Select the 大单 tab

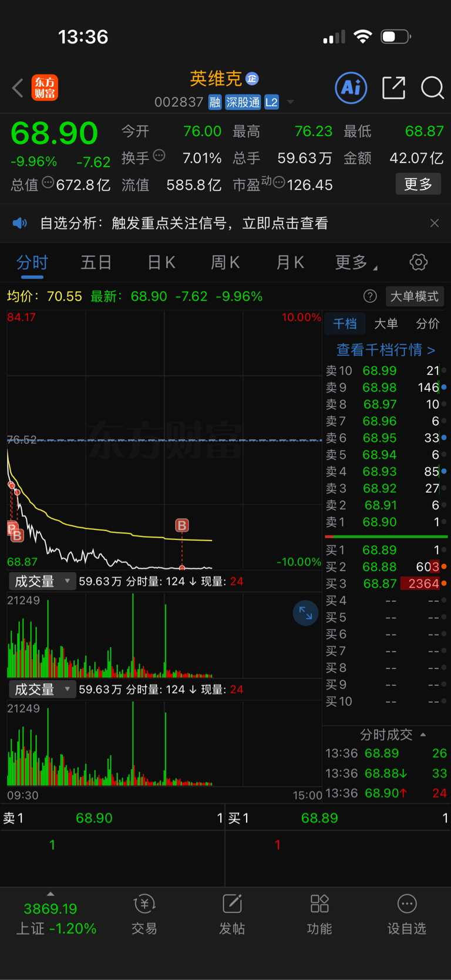(x=386, y=324)
